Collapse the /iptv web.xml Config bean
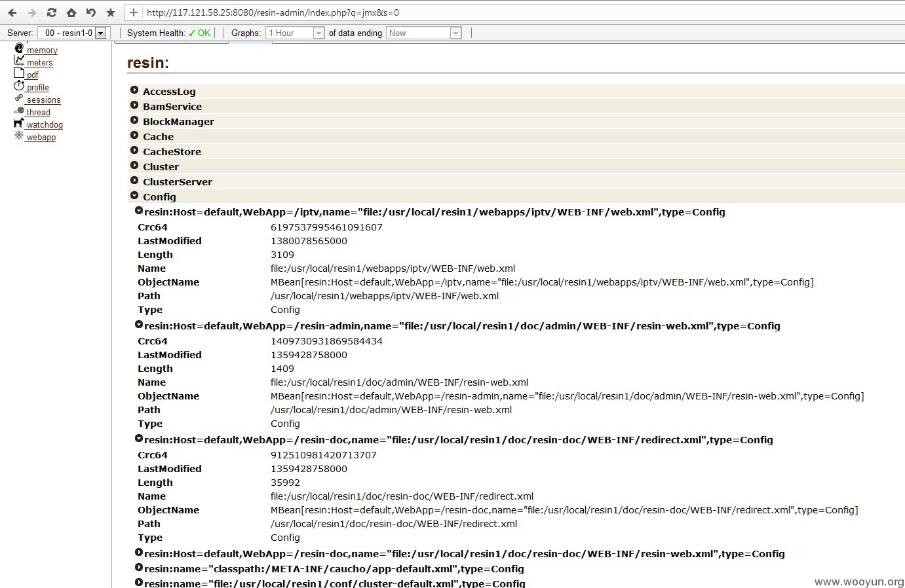Viewport: 905px width, 588px height. pos(139,211)
